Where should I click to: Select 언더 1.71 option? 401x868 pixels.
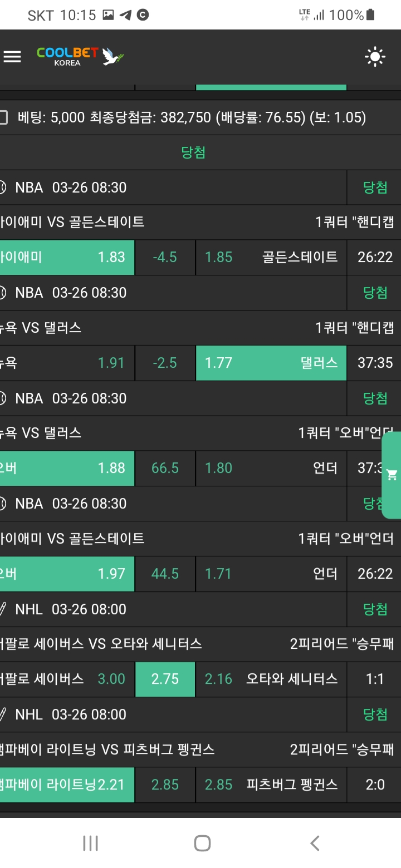coord(271,574)
